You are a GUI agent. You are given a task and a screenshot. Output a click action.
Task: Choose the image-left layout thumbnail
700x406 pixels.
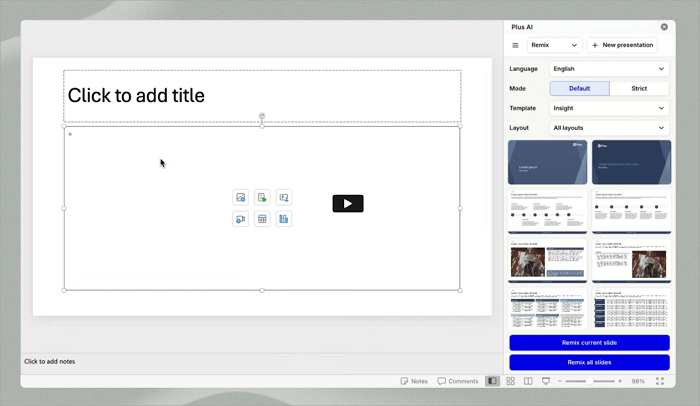[547, 261]
